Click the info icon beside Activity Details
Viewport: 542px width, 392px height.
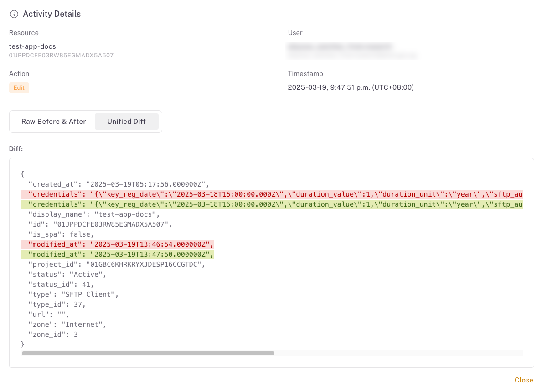[x=14, y=14]
